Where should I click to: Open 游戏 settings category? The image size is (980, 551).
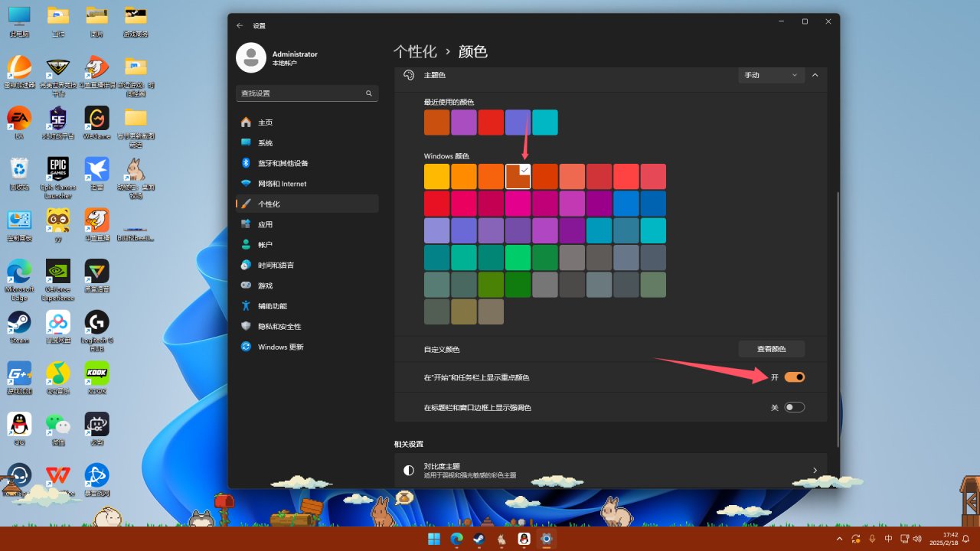point(307,285)
